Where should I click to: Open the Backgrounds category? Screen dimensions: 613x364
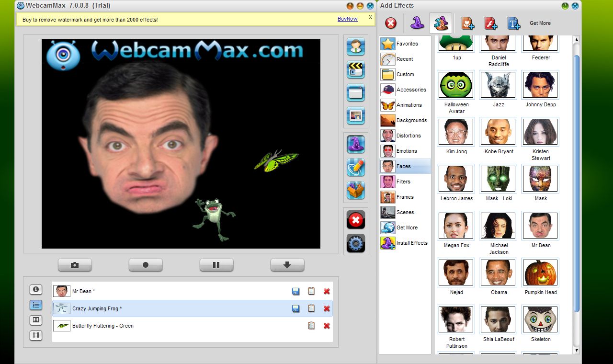coord(405,120)
